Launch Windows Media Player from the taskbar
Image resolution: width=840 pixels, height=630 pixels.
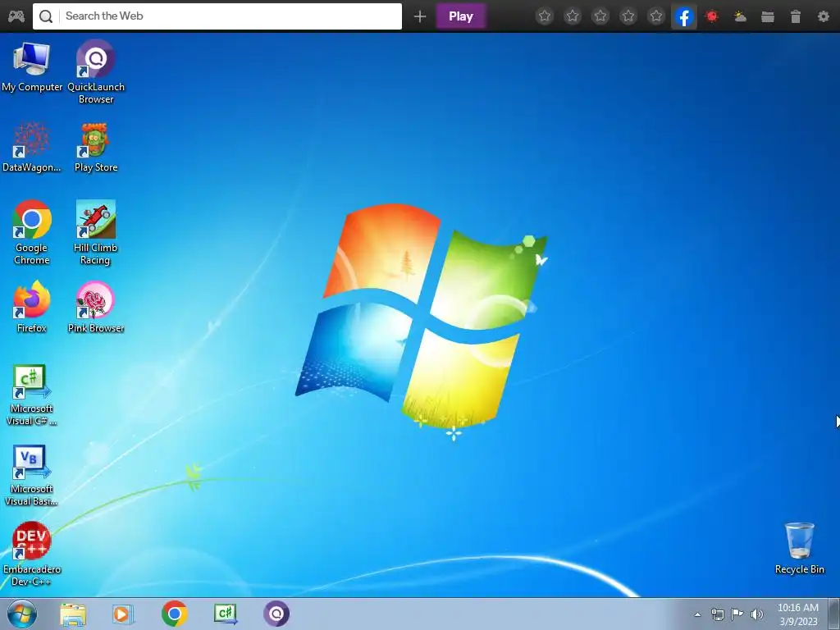click(x=123, y=614)
